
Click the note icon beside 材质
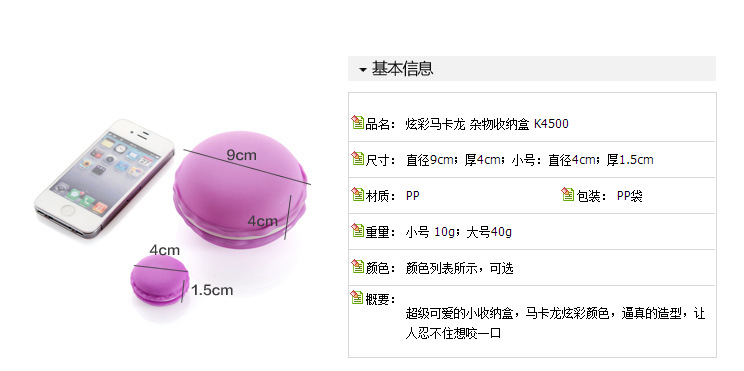pyautogui.click(x=357, y=194)
